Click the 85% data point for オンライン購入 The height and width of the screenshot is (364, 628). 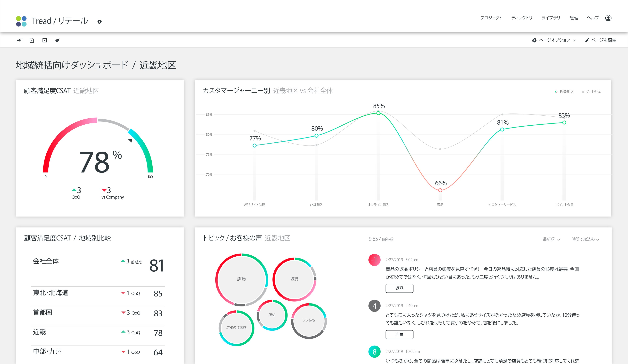tap(378, 113)
